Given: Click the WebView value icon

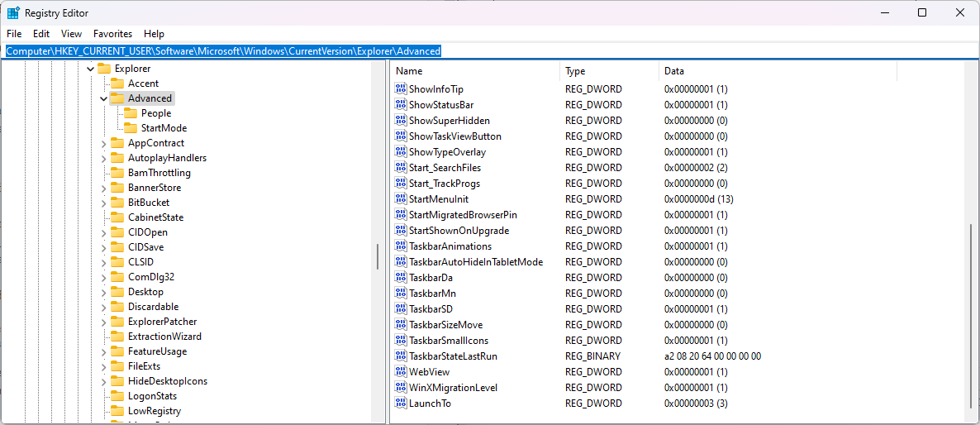Looking at the screenshot, I should 401,372.
